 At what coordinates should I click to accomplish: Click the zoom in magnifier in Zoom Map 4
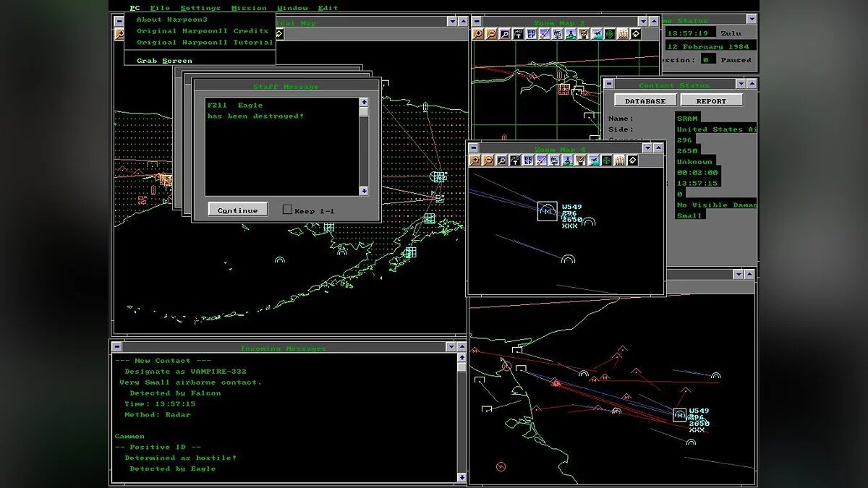point(475,160)
